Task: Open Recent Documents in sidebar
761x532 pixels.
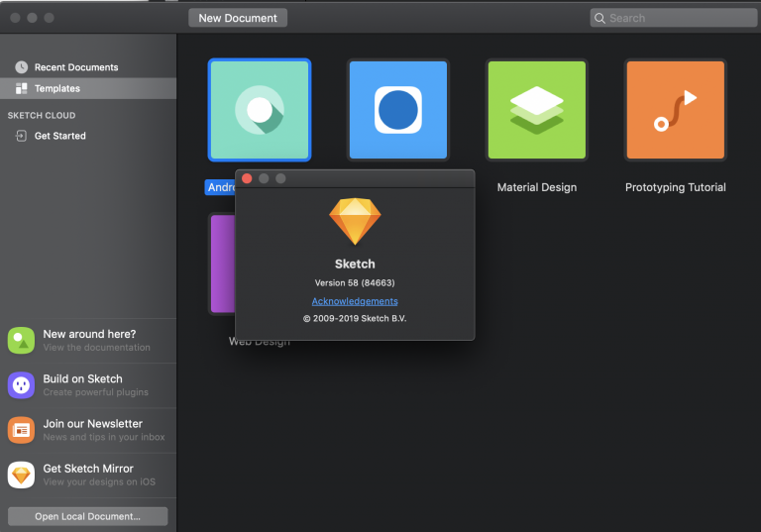Action: point(88,67)
